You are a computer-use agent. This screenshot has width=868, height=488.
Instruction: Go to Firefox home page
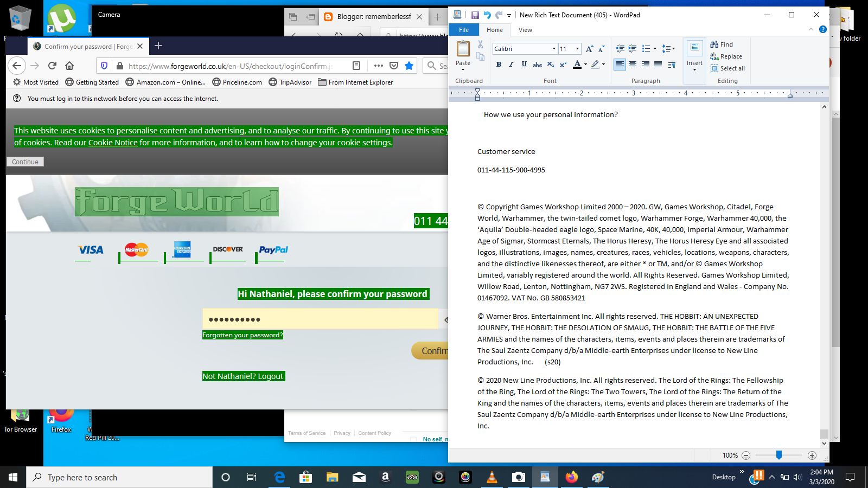[69, 66]
